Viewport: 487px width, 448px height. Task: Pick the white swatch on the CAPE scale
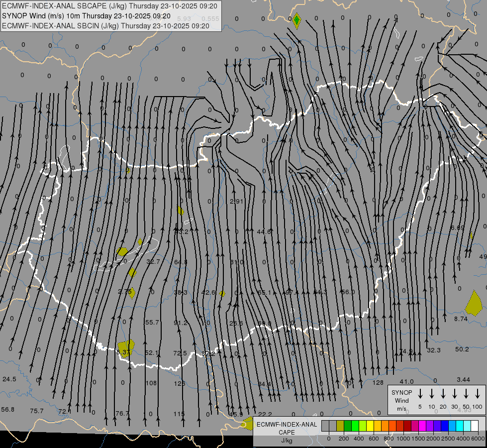click(x=475, y=426)
